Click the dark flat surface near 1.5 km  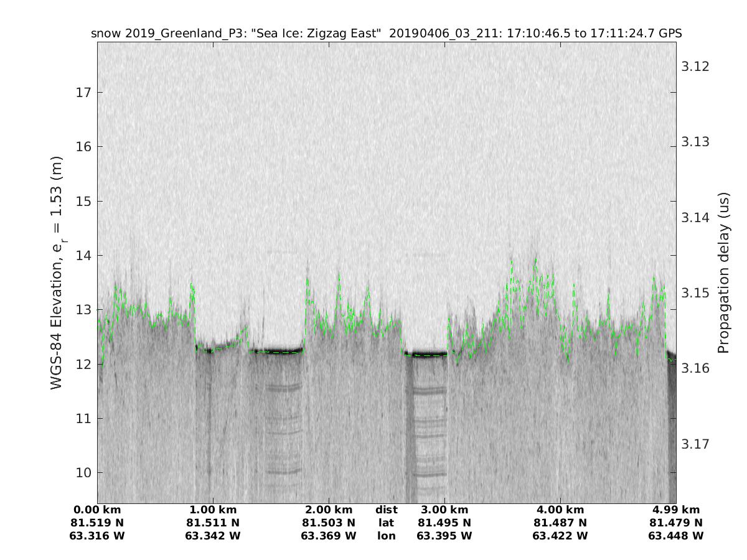pyautogui.click(x=276, y=351)
